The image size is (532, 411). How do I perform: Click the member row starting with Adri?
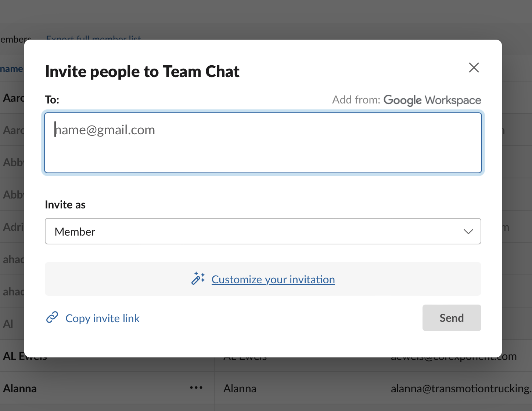tap(12, 227)
